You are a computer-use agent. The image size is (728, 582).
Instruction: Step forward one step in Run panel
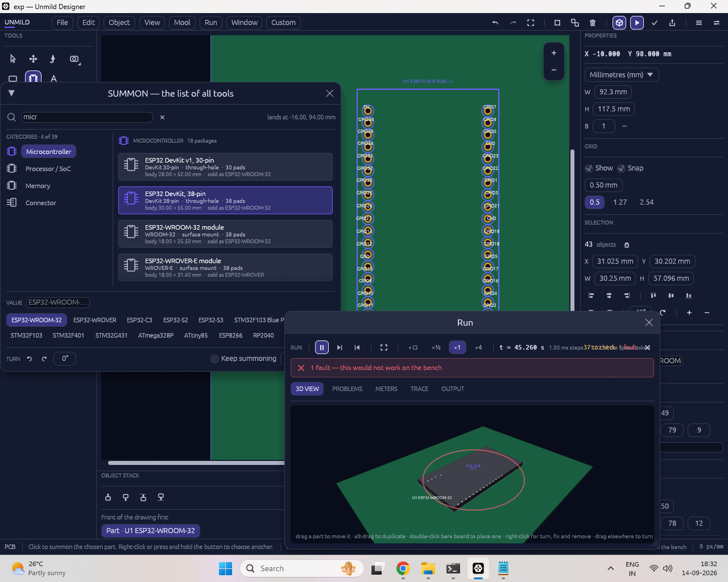pos(340,347)
